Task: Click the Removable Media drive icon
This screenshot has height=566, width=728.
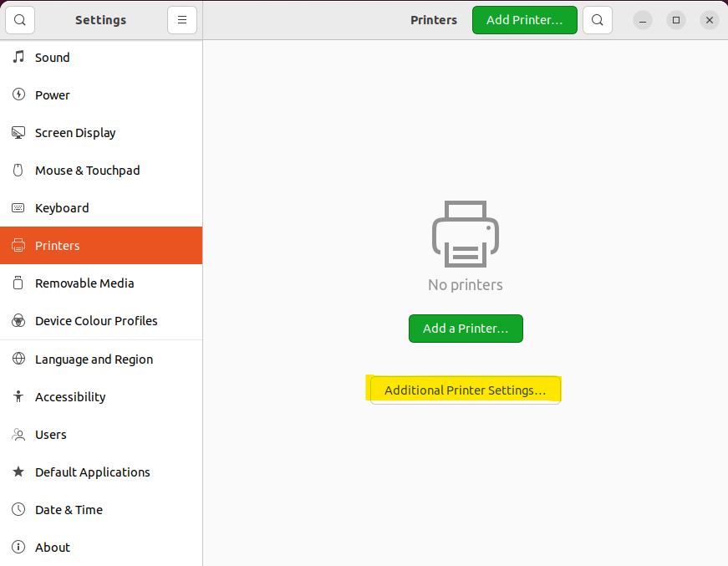Action: [x=18, y=283]
